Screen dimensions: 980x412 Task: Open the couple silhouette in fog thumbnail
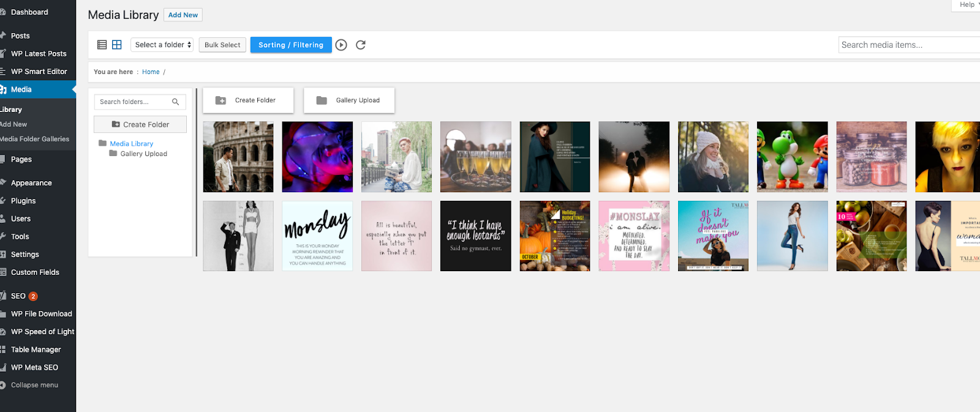tap(634, 157)
